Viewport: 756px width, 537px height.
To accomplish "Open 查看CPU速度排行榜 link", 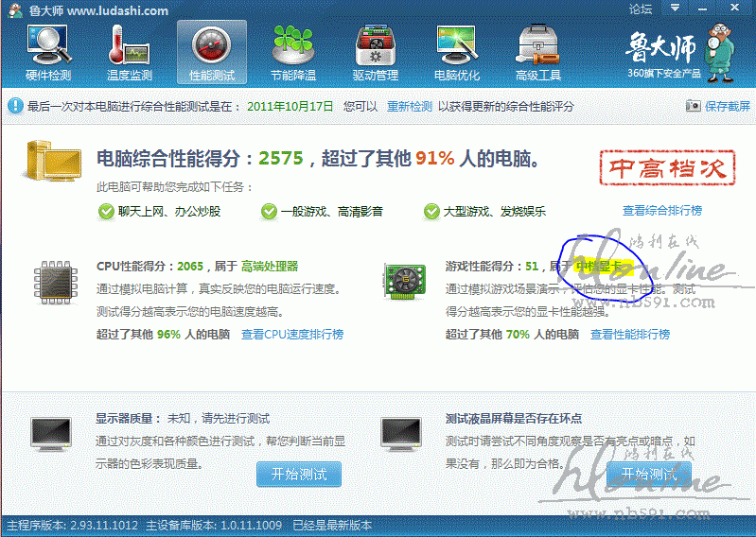I will point(292,335).
